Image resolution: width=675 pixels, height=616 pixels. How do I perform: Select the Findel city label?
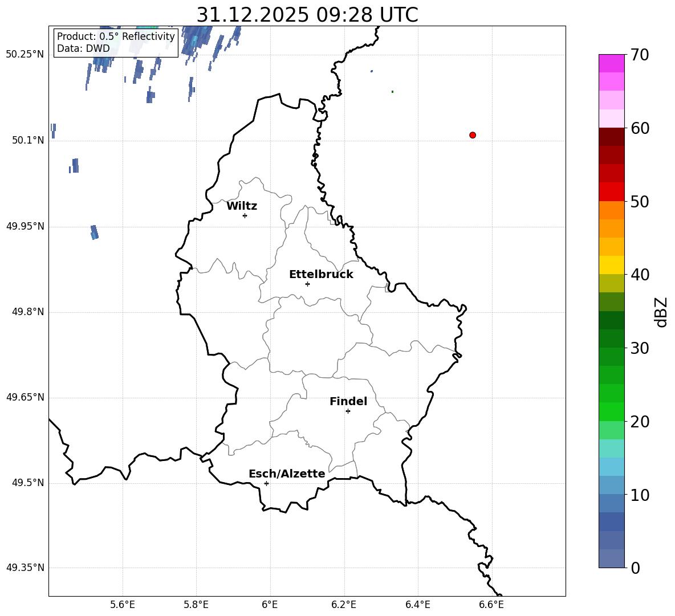348,401
